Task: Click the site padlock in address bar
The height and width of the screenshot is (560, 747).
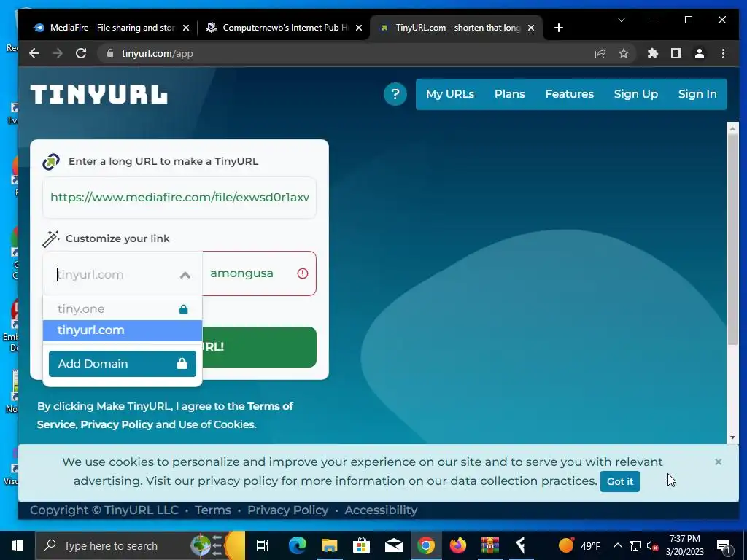Action: pos(110,53)
